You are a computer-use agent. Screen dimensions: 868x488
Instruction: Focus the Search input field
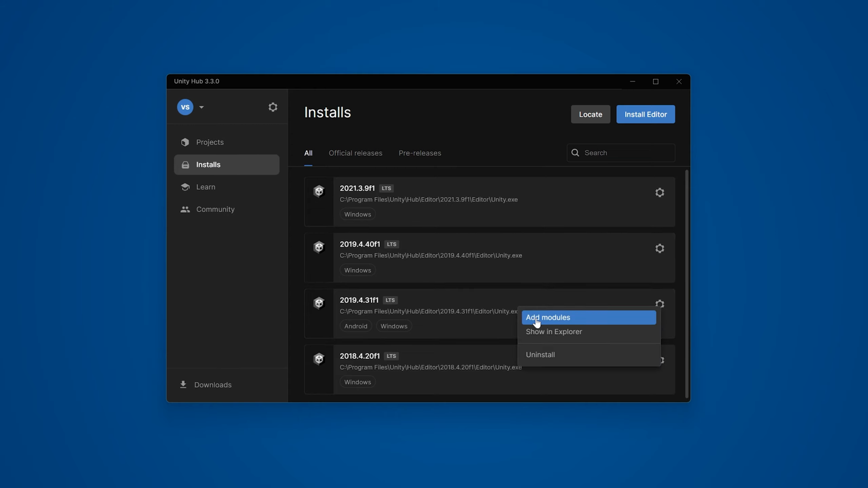click(621, 153)
